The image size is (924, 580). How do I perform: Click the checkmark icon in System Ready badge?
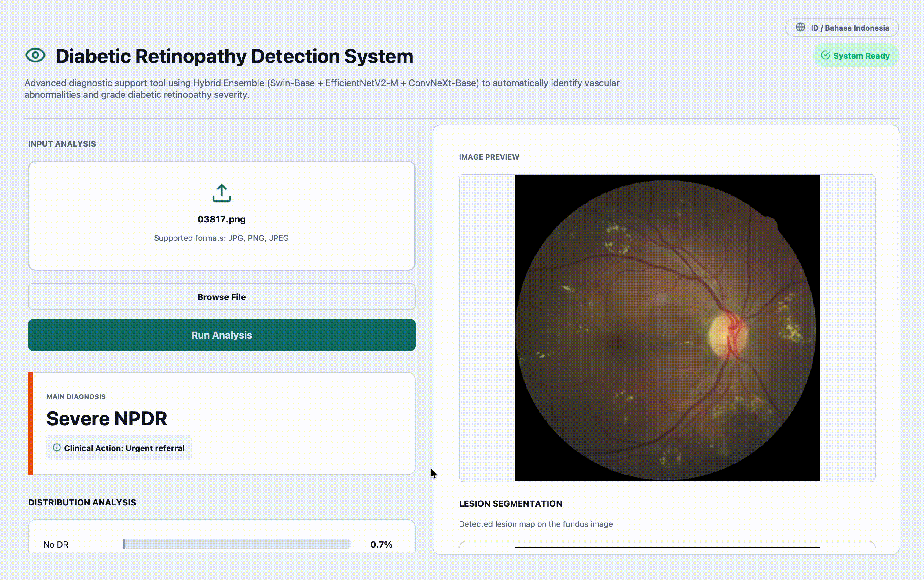coord(825,55)
